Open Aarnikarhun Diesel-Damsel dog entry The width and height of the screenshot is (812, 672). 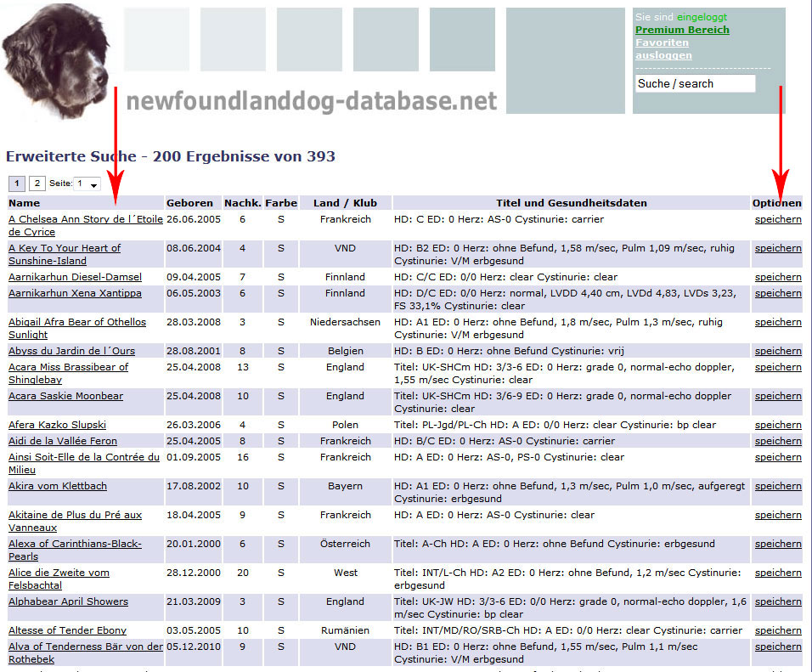click(75, 277)
